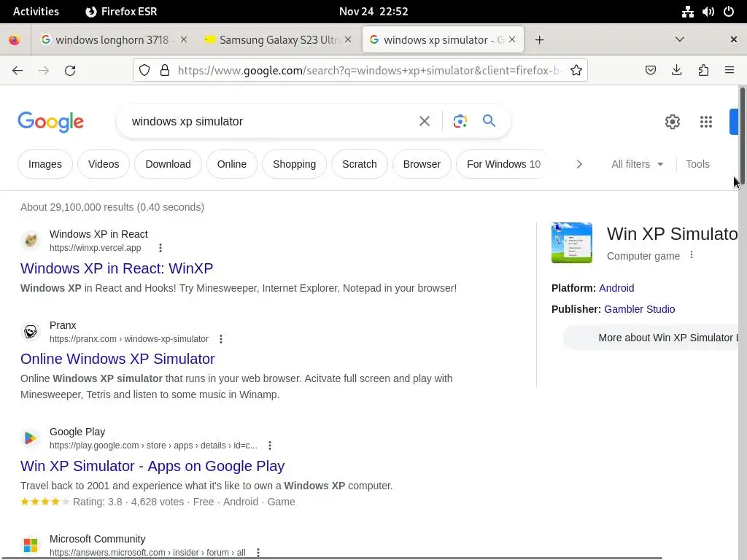Close the windows xp simulator tab
This screenshot has height=560, width=747.
click(x=512, y=39)
